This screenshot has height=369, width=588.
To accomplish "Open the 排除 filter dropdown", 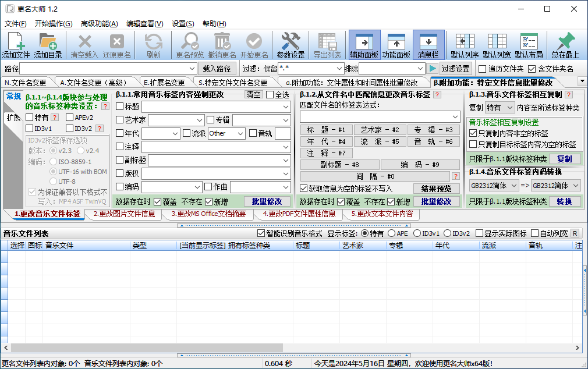I will (x=420, y=69).
